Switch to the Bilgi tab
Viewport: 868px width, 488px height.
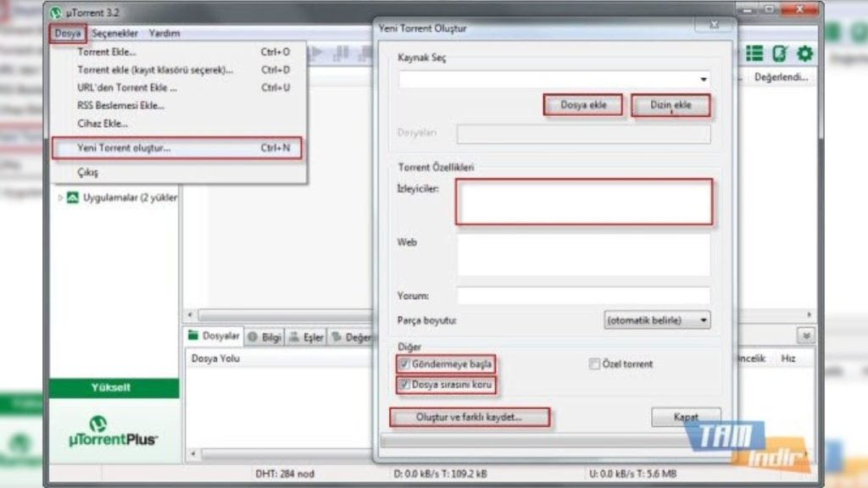coord(264,337)
